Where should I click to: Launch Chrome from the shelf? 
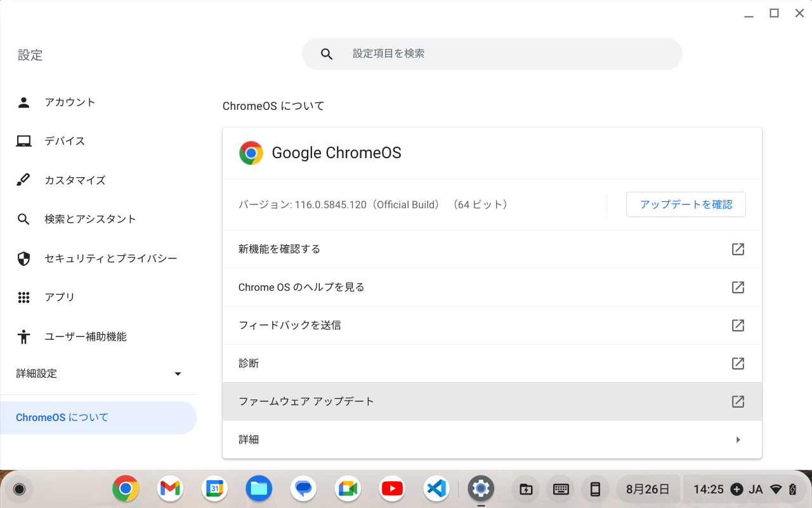pyautogui.click(x=126, y=488)
